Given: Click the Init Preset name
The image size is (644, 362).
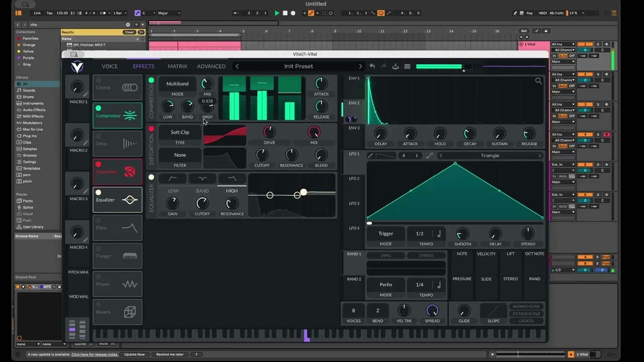Looking at the screenshot, I should tap(298, 66).
